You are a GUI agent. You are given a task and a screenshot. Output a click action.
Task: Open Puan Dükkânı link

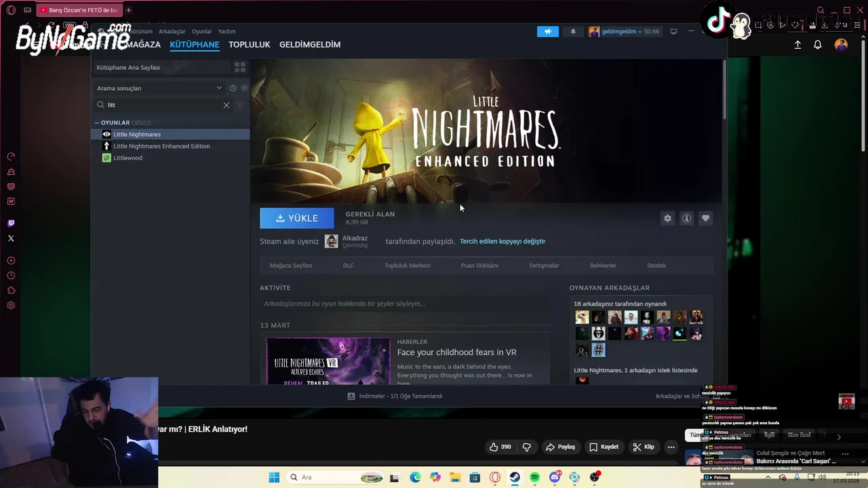coord(479,266)
